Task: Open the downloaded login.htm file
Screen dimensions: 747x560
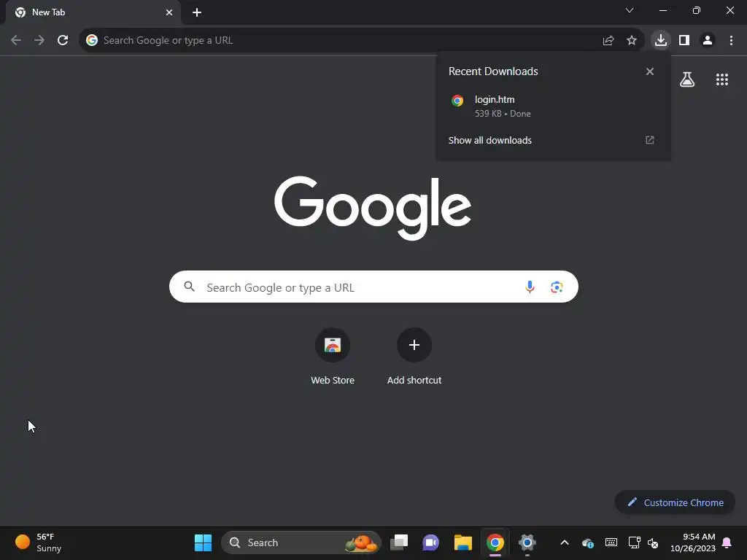Action: coord(553,106)
